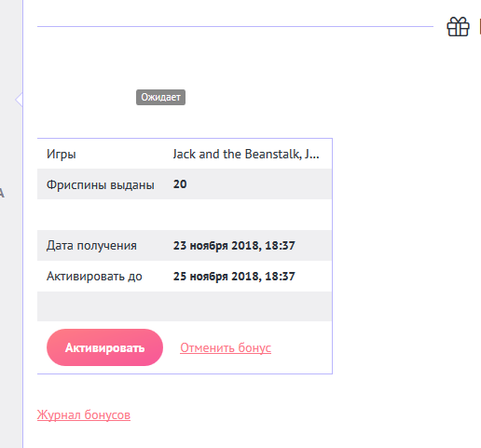Click the sidebar collapse arrow on left edge
Viewport: 481px width, 448px height.
point(19,100)
